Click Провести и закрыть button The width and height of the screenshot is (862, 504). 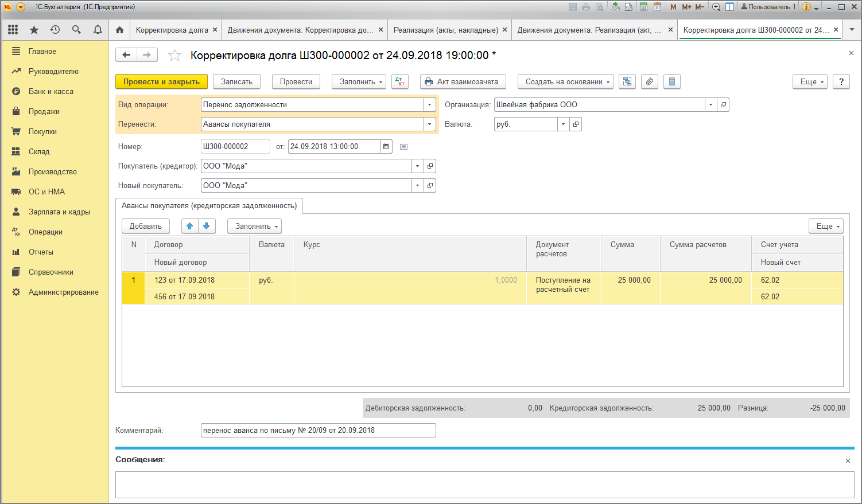tap(161, 81)
